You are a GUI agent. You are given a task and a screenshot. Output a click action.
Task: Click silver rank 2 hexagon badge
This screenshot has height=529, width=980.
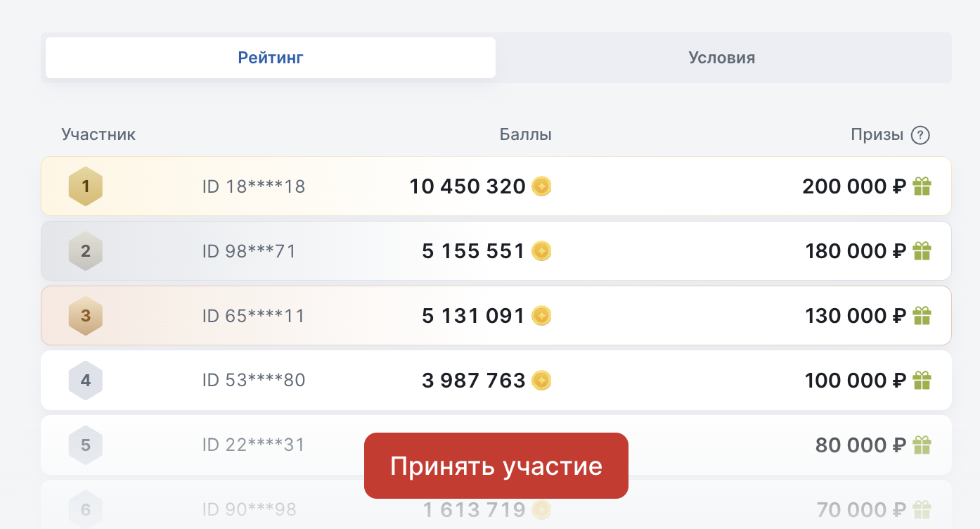[86, 251]
